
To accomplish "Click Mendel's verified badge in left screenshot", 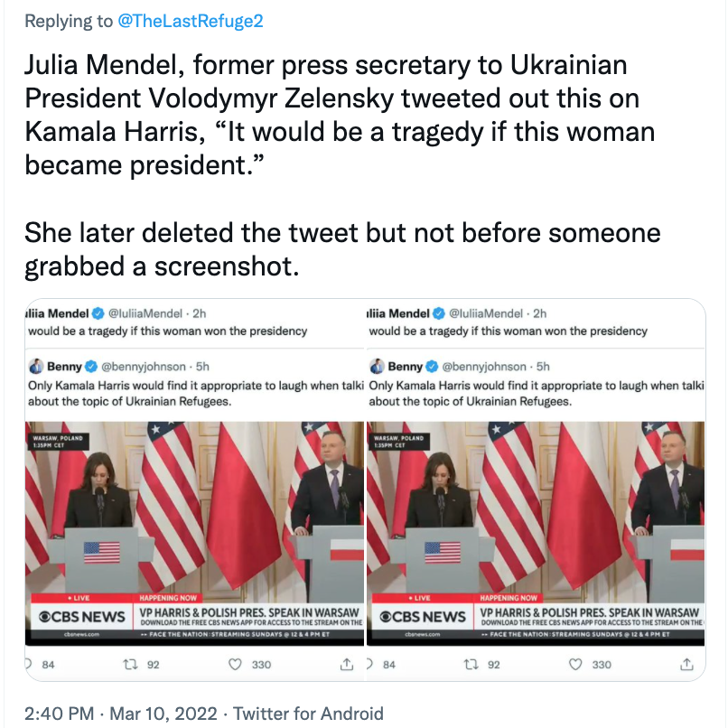I will 97,313.
